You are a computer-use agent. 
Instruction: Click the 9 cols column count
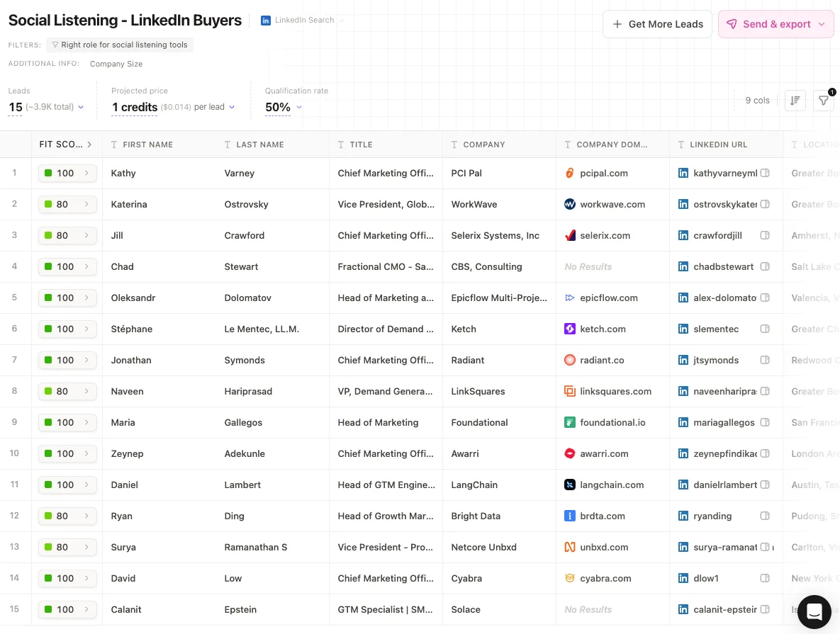coord(757,100)
